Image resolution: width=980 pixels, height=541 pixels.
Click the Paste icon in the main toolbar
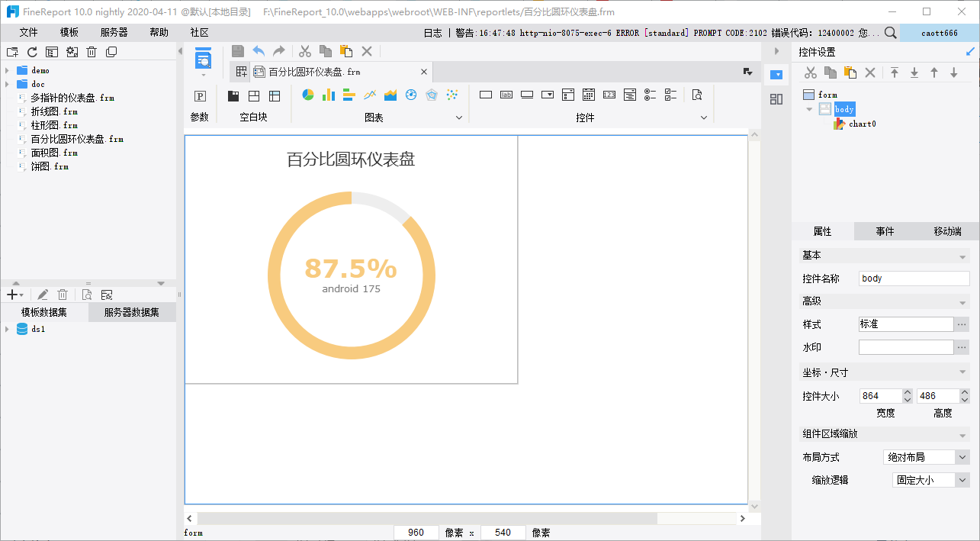346,51
